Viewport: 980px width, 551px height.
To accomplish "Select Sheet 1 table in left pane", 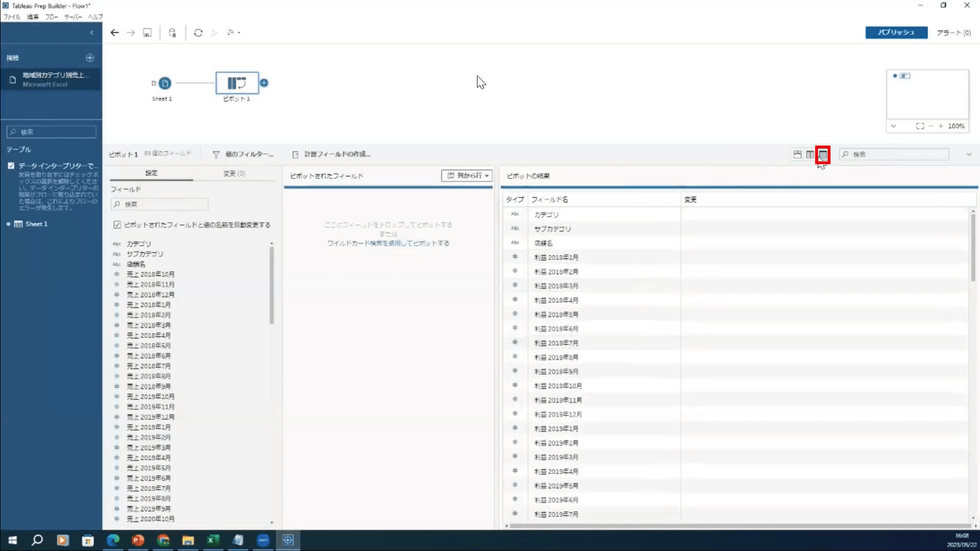I will point(36,224).
